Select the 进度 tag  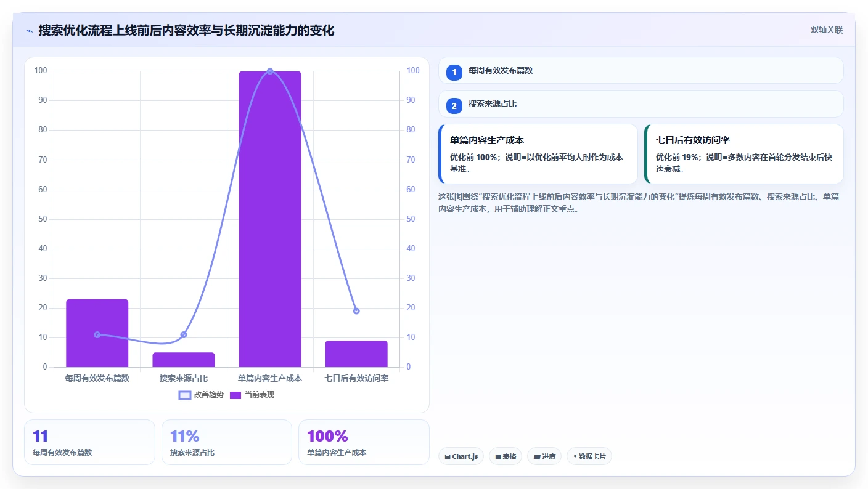pos(544,456)
